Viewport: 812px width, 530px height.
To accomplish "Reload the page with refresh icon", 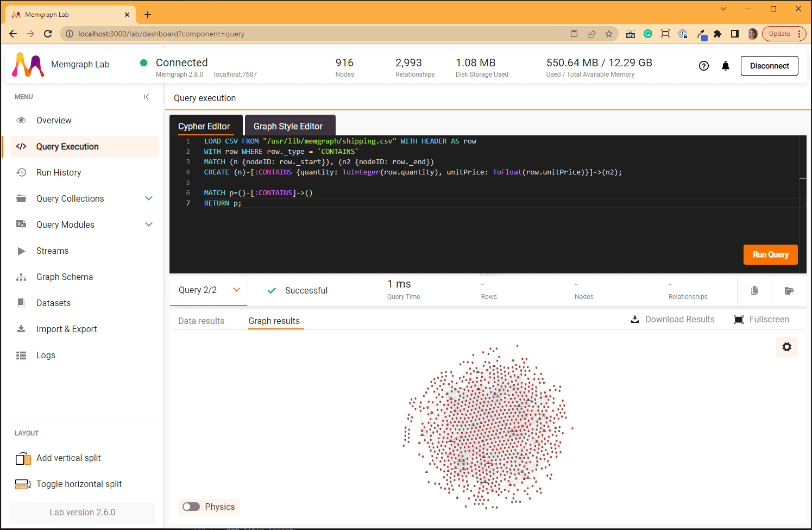I will click(x=48, y=34).
